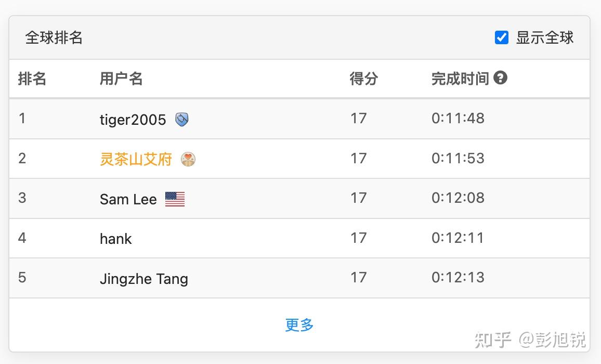The image size is (601, 364).
Task: Expand ranking list with 更多
Action: point(299,325)
